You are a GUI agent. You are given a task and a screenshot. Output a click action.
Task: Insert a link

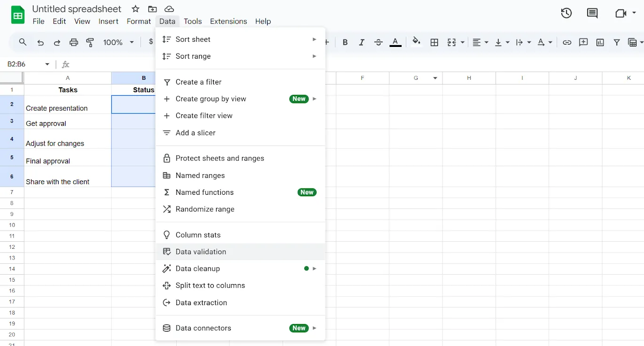tap(567, 42)
